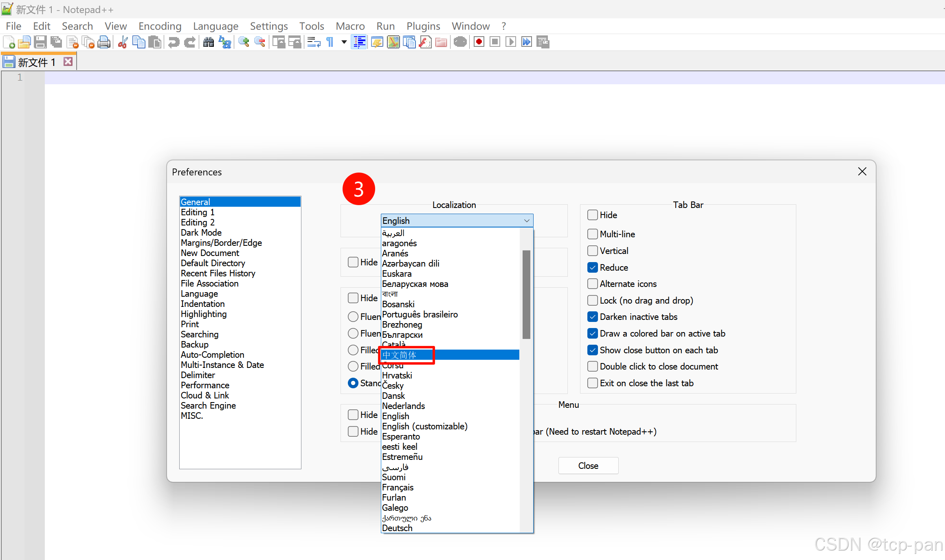Toggle the Word wrap toolbar icon
The width and height of the screenshot is (945, 560).
coord(314,42)
